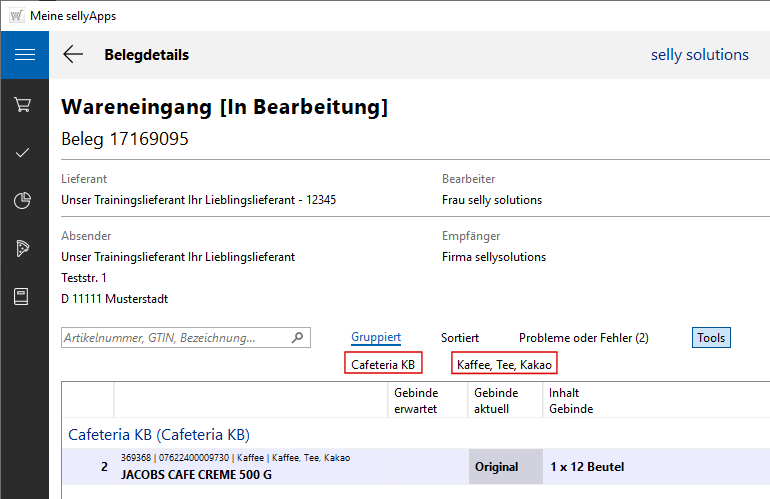Click the Artikelnummer, GTIN search field
The height and width of the screenshot is (499, 770).
click(x=175, y=338)
